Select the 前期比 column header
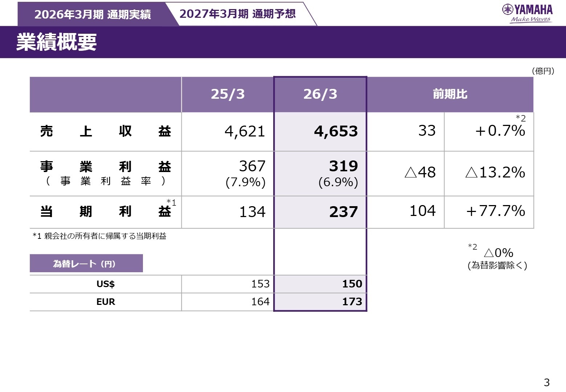Screen dimensions: 566x392 click(x=450, y=94)
